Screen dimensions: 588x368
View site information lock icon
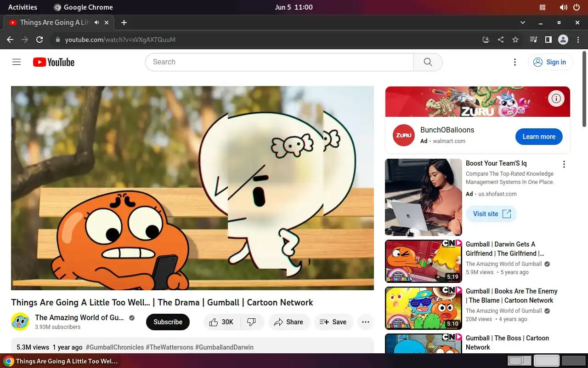tap(58, 40)
